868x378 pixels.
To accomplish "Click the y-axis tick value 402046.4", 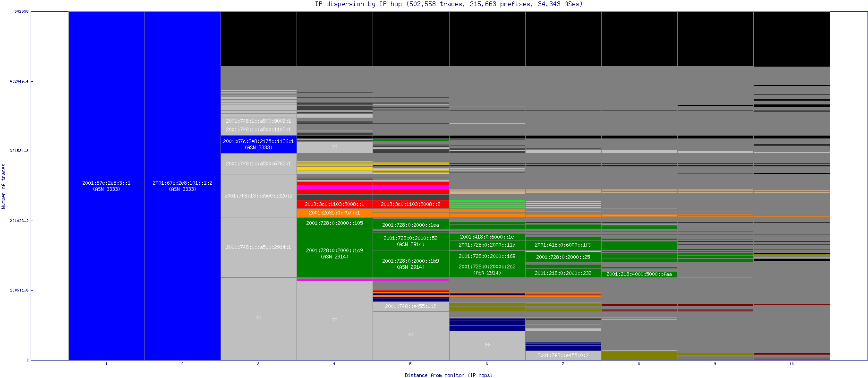I will point(19,81).
